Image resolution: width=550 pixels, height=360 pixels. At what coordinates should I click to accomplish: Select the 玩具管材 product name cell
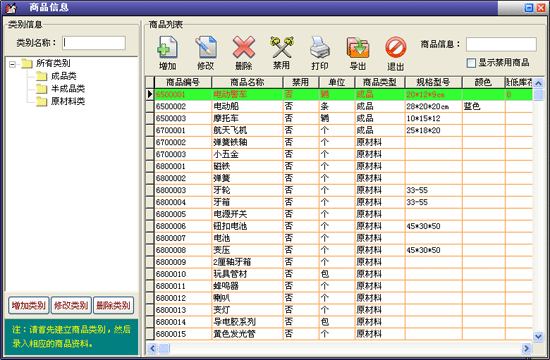pyautogui.click(x=247, y=274)
